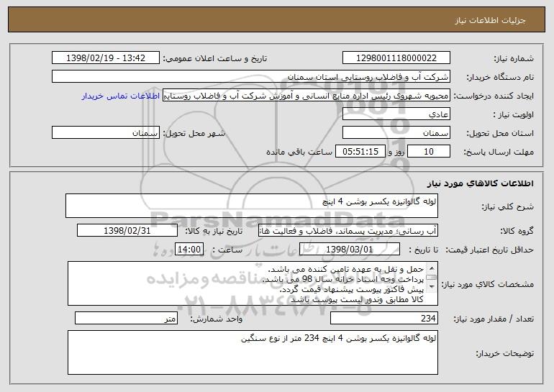Select the label شماره نیاز
This screenshot has height=392, width=554.
pyautogui.click(x=514, y=58)
